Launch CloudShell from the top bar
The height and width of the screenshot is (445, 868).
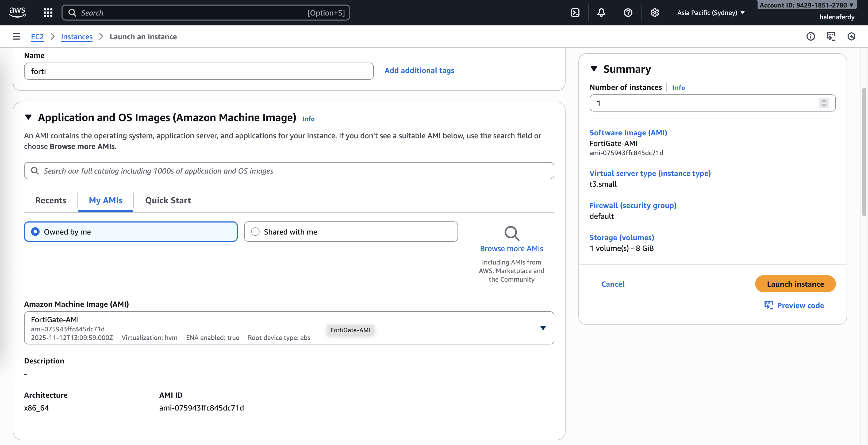(x=575, y=13)
